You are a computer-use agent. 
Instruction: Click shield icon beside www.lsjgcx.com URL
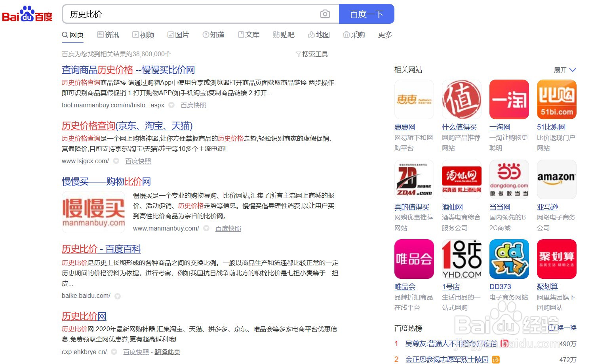(x=116, y=161)
